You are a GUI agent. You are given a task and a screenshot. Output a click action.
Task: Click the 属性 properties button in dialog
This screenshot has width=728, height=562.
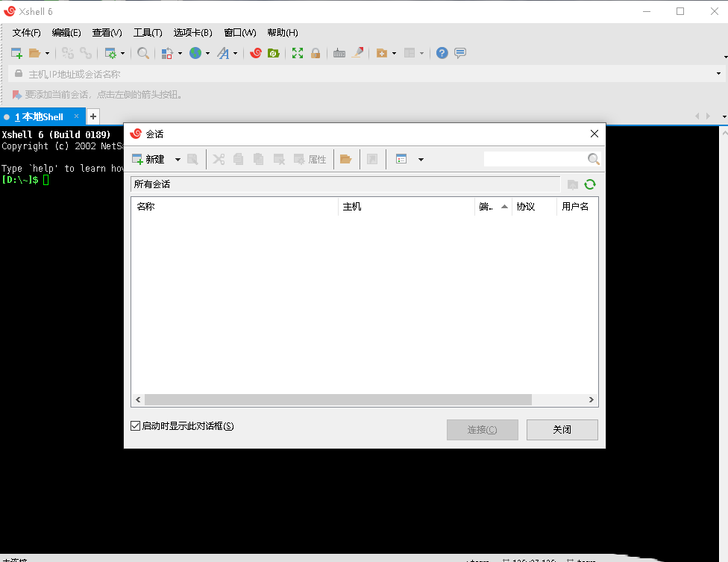coord(310,159)
